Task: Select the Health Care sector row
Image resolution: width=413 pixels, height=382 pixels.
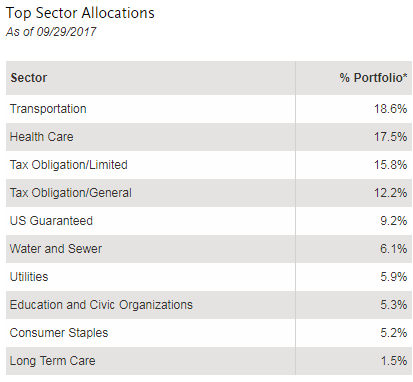Action: tap(209, 137)
